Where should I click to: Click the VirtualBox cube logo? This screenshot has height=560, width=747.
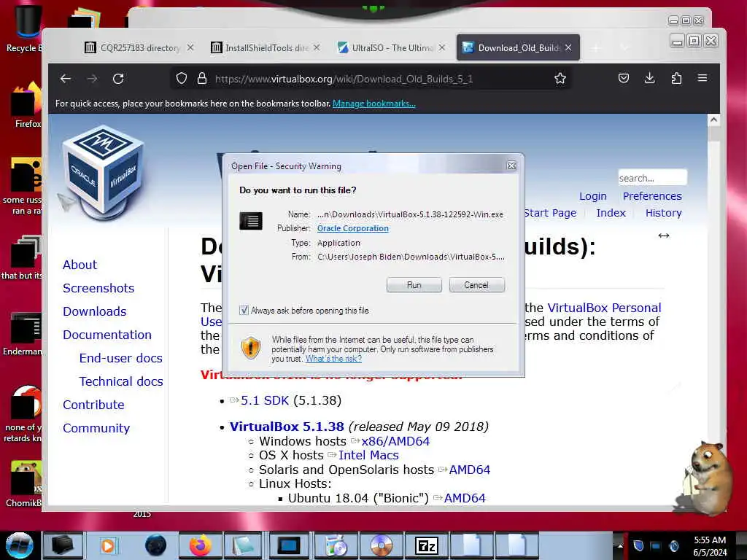(x=103, y=171)
